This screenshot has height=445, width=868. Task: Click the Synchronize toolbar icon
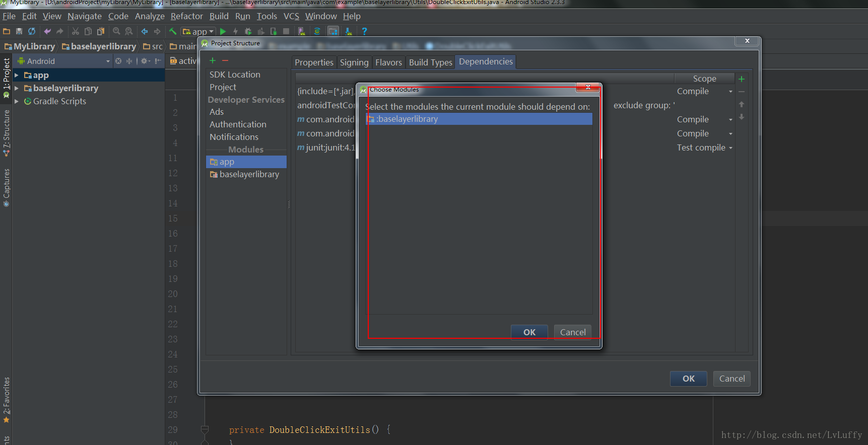[x=32, y=31]
